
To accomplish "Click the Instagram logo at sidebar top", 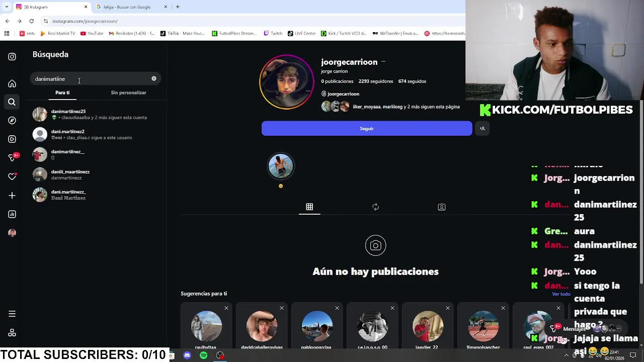I will (x=12, y=57).
